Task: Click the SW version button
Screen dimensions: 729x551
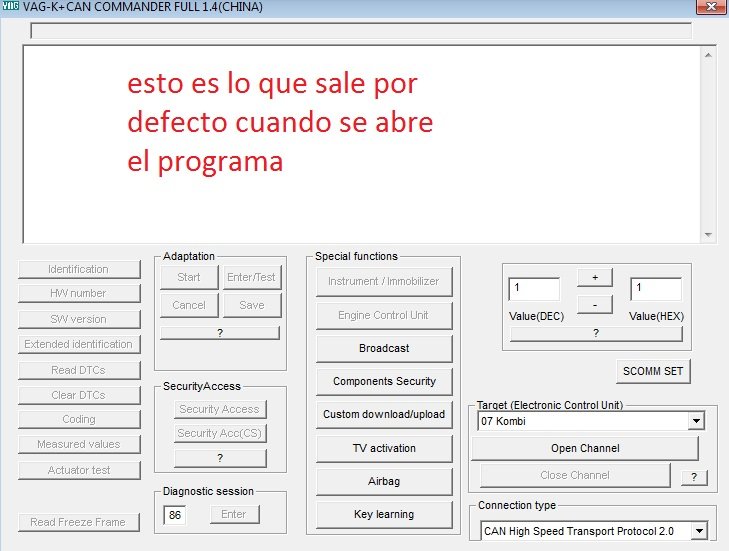Action: click(x=79, y=319)
